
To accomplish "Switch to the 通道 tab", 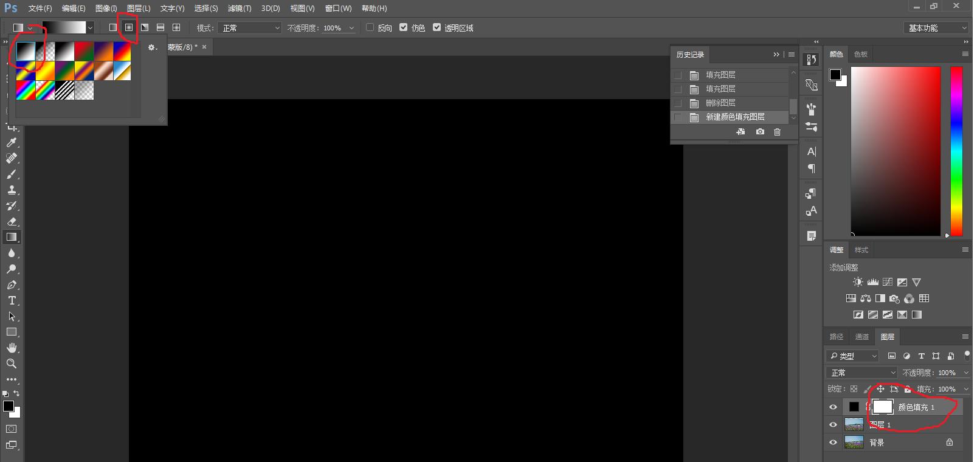I will tap(862, 337).
